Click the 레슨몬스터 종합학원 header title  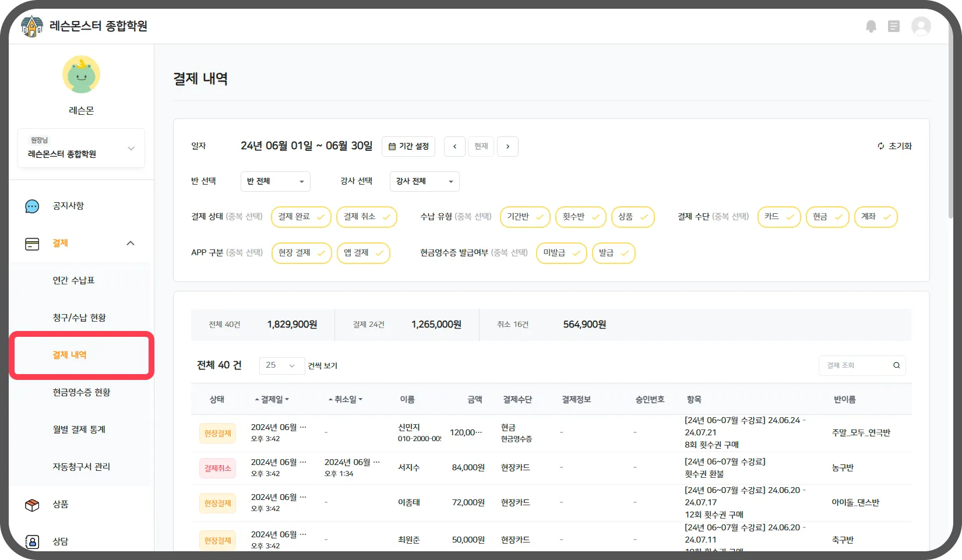(x=98, y=26)
